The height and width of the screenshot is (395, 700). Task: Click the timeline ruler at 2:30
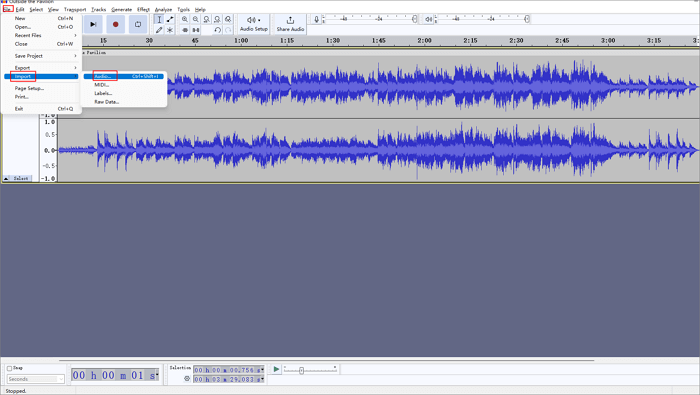click(516, 41)
